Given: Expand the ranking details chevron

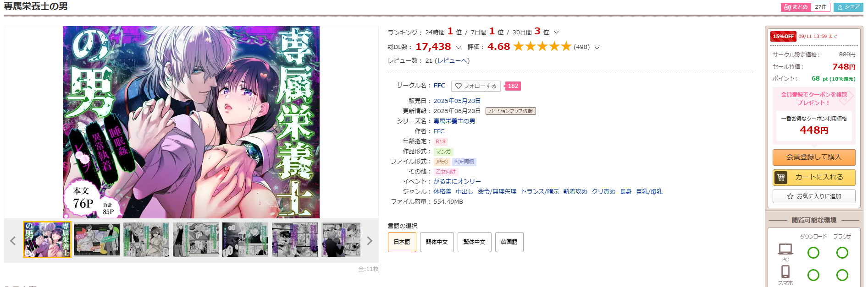Looking at the screenshot, I should tap(556, 32).
